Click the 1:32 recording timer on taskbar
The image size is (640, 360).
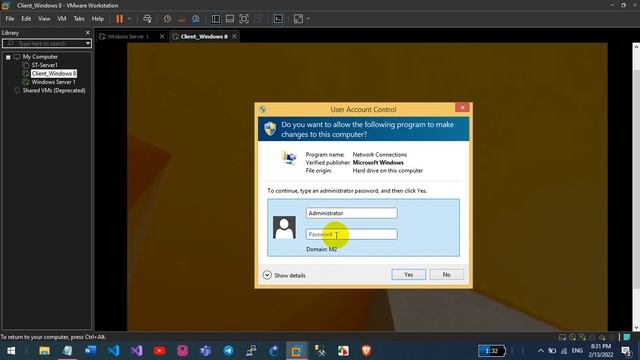(x=492, y=351)
